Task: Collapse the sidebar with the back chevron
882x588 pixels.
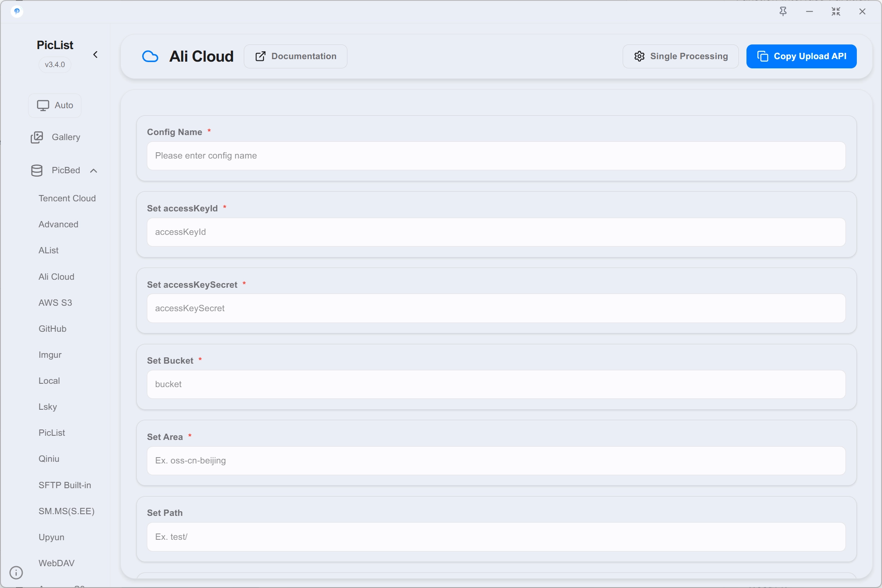Action: pyautogui.click(x=96, y=55)
